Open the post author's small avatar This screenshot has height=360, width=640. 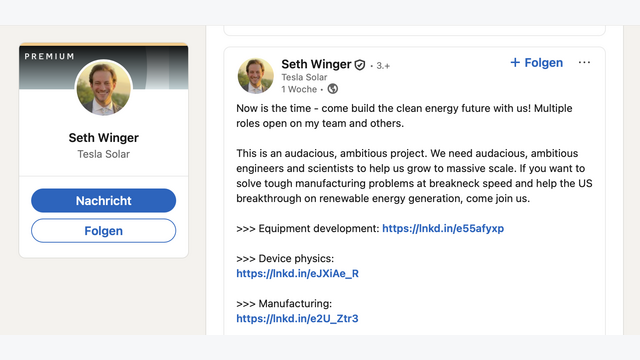256,76
